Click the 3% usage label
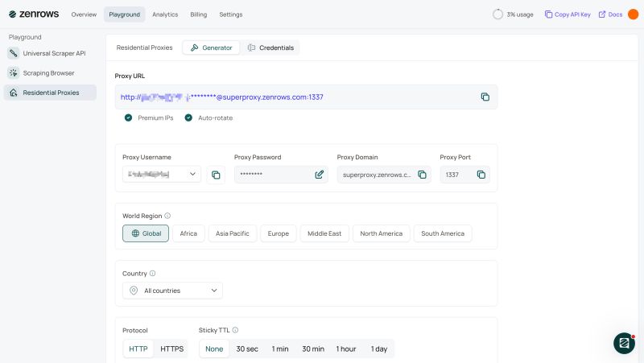Screen dimensions: 644x363 click(x=520, y=14)
